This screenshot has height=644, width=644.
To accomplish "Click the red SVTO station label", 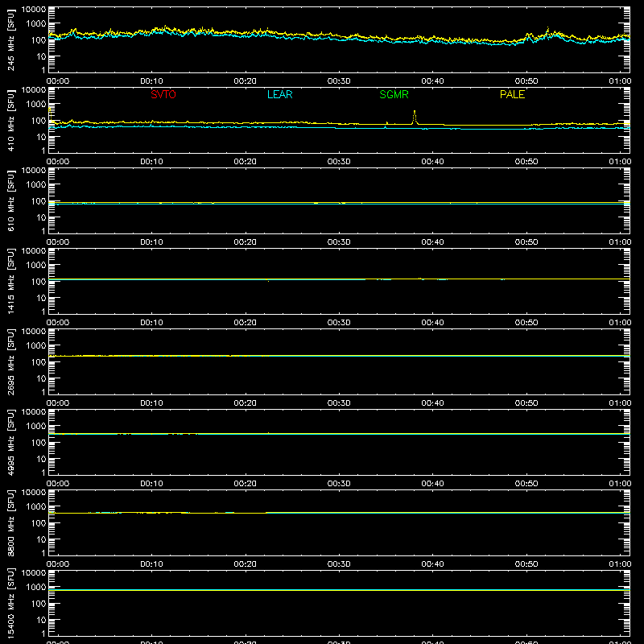I will [163, 94].
